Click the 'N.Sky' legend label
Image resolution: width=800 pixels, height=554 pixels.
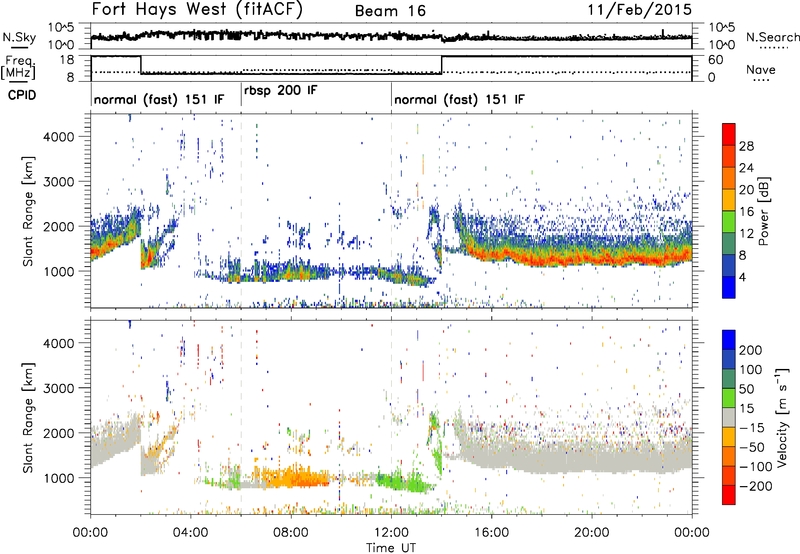coord(19,37)
